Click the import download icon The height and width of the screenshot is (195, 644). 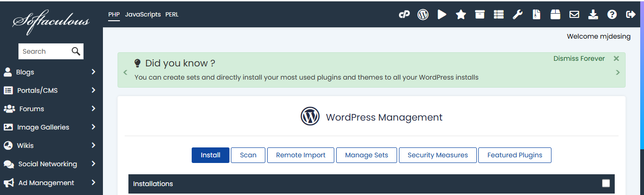pyautogui.click(x=593, y=15)
